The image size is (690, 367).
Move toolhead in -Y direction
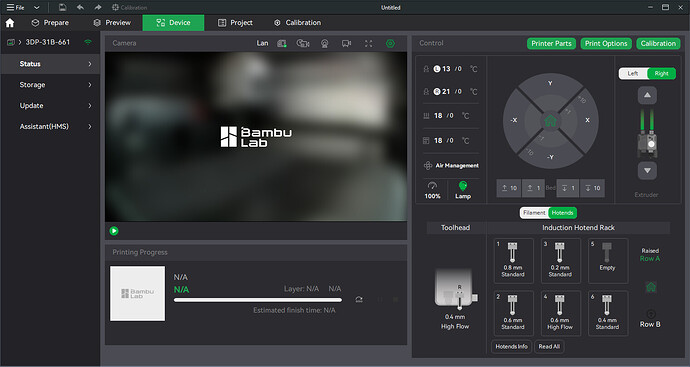pyautogui.click(x=550, y=157)
